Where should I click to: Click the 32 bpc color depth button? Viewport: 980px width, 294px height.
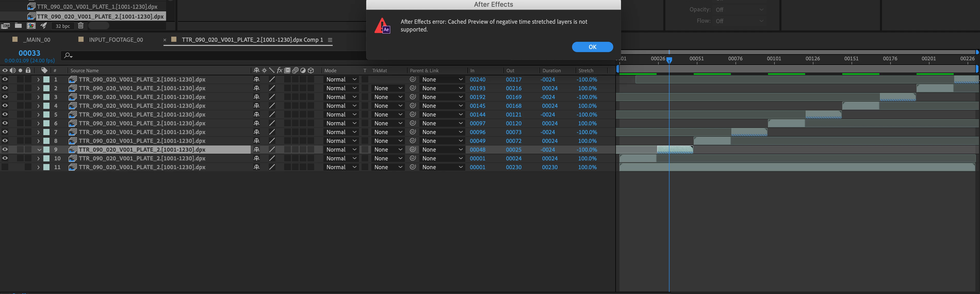point(63,26)
